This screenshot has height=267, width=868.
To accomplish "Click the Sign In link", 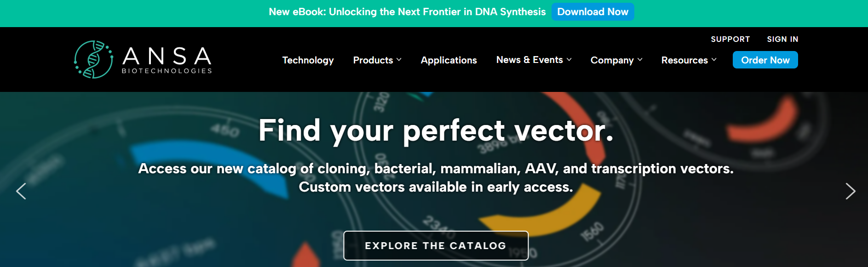I will coord(782,40).
